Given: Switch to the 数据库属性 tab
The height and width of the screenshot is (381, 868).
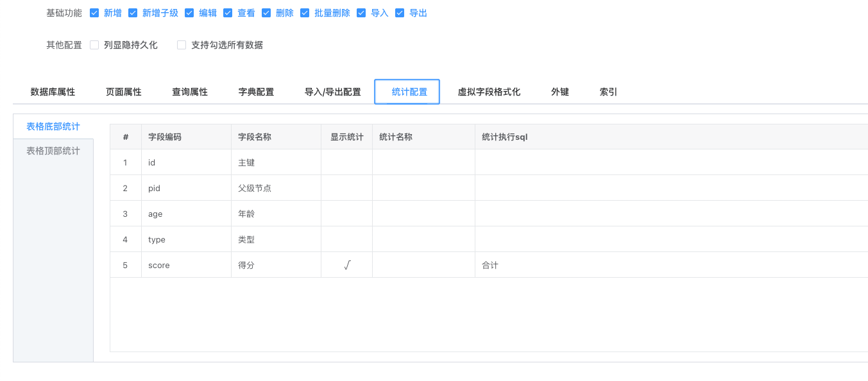Looking at the screenshot, I should click(53, 92).
